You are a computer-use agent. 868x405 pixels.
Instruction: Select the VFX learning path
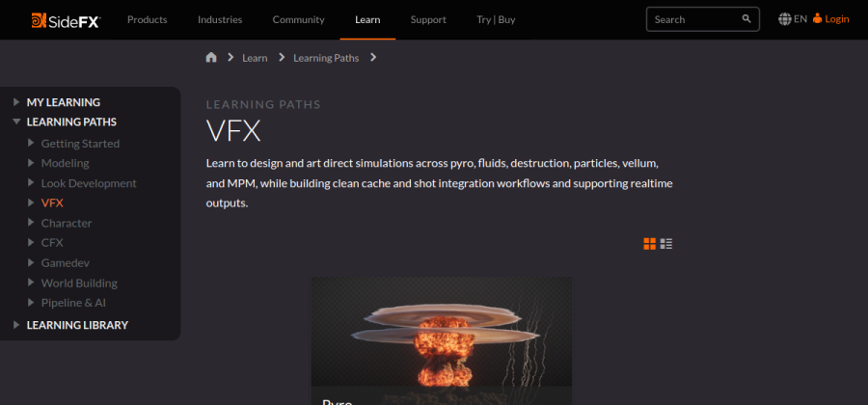click(52, 203)
